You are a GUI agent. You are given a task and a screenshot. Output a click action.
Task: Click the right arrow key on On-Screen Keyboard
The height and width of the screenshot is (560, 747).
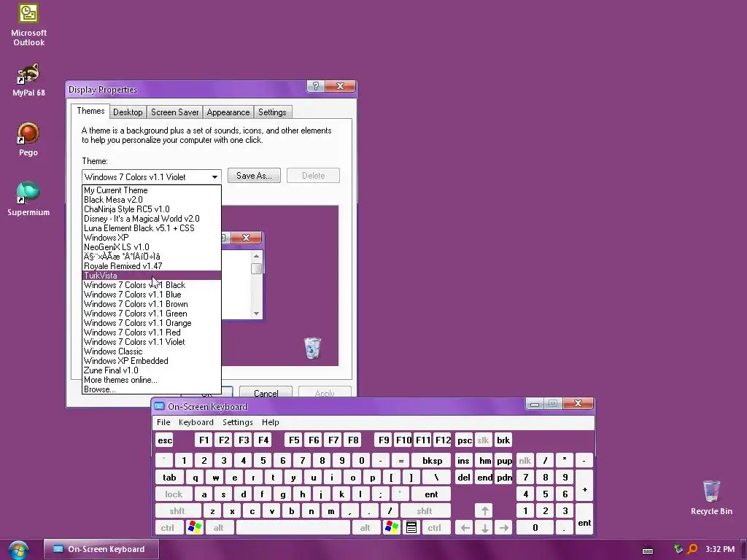click(x=505, y=528)
